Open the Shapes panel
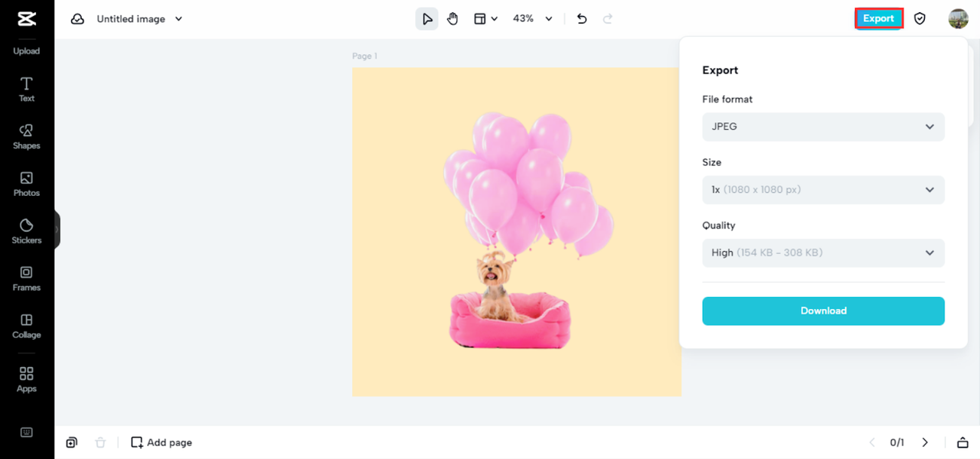 (27, 137)
